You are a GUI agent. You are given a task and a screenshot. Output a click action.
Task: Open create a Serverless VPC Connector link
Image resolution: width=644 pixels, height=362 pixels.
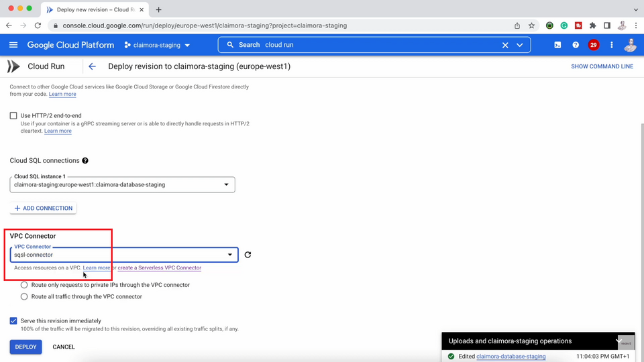click(x=160, y=267)
